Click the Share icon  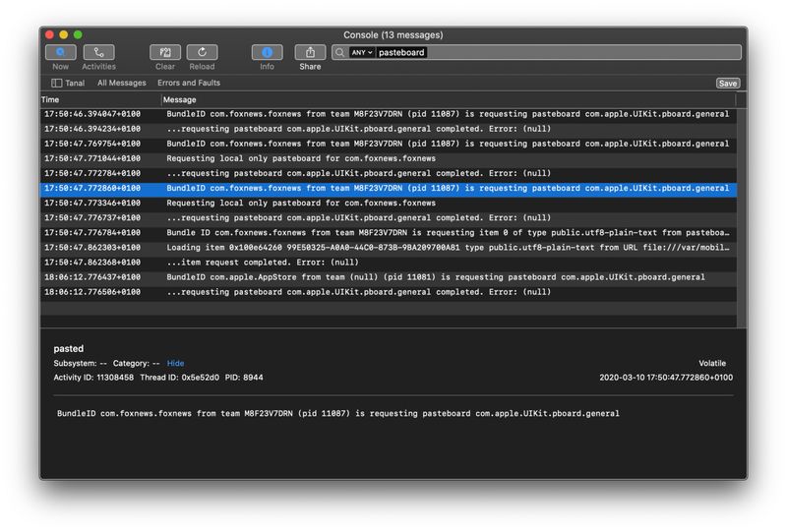tap(310, 52)
